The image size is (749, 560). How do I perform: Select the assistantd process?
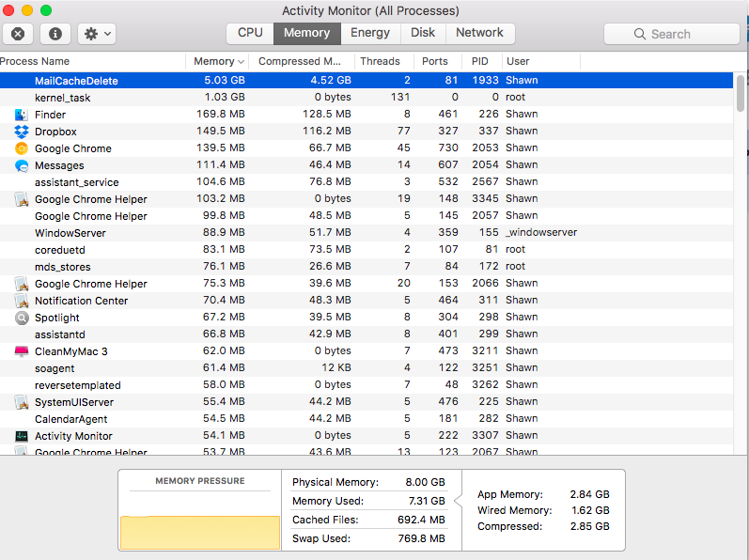coord(367,334)
